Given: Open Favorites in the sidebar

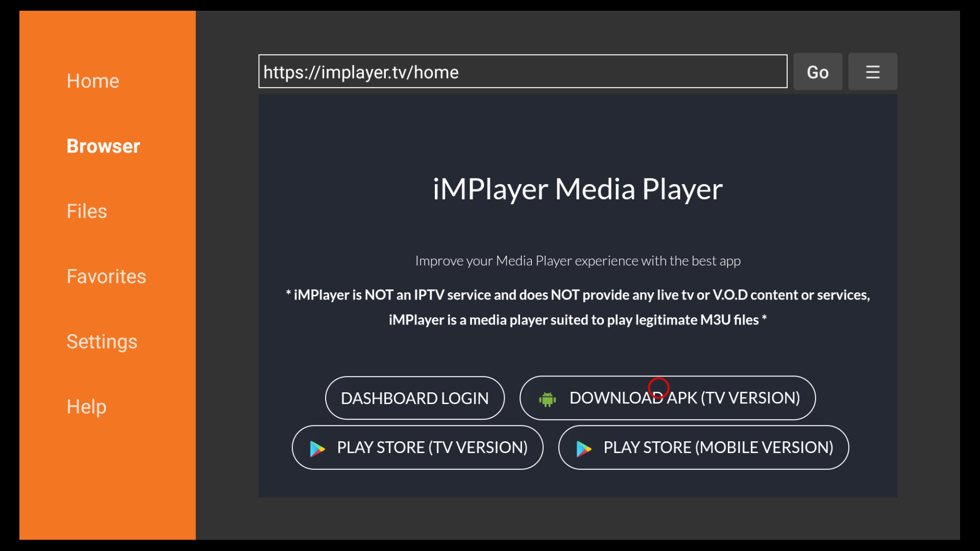Looking at the screenshot, I should [106, 277].
